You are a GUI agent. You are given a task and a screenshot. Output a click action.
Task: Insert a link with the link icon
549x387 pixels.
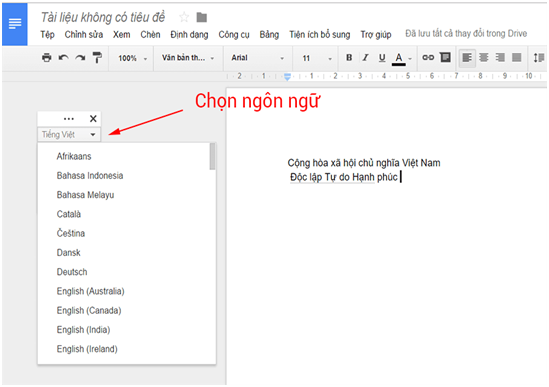tap(428, 57)
